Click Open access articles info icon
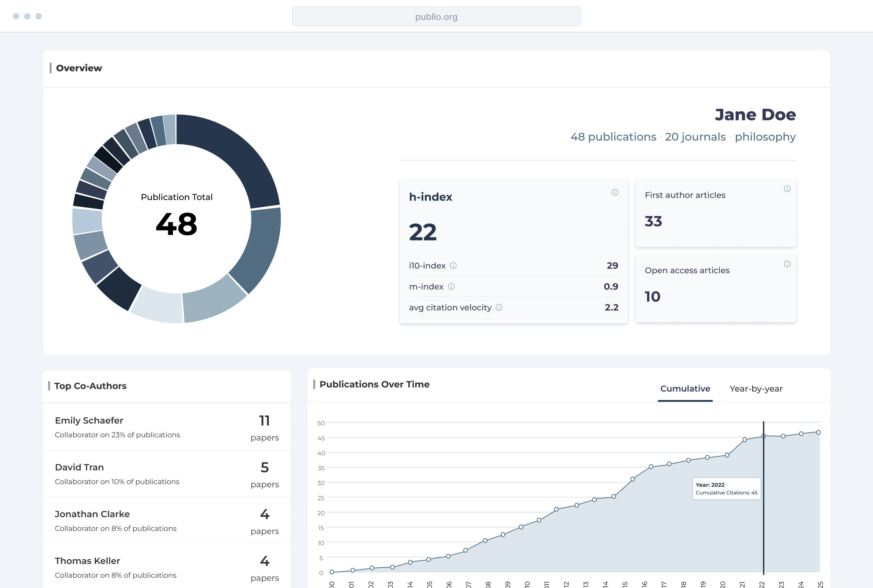The image size is (873, 588). pyautogui.click(x=787, y=264)
